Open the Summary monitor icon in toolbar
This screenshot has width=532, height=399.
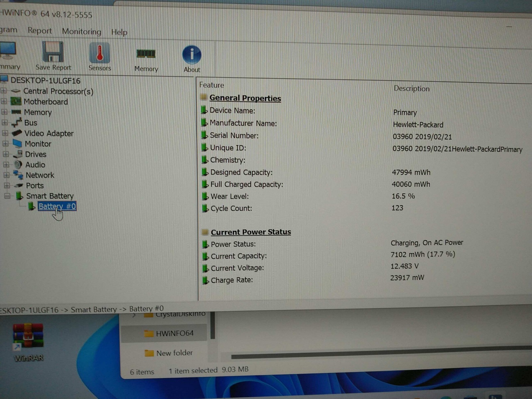(x=7, y=51)
